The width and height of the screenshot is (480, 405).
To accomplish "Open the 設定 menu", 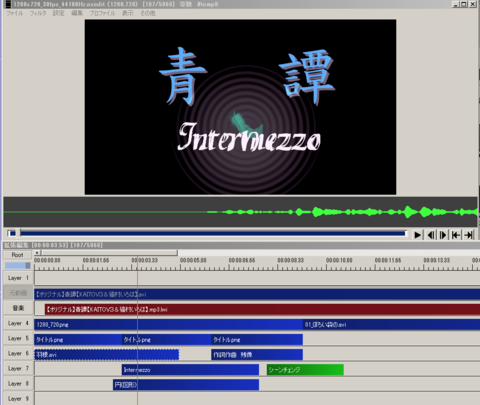I will [x=58, y=13].
